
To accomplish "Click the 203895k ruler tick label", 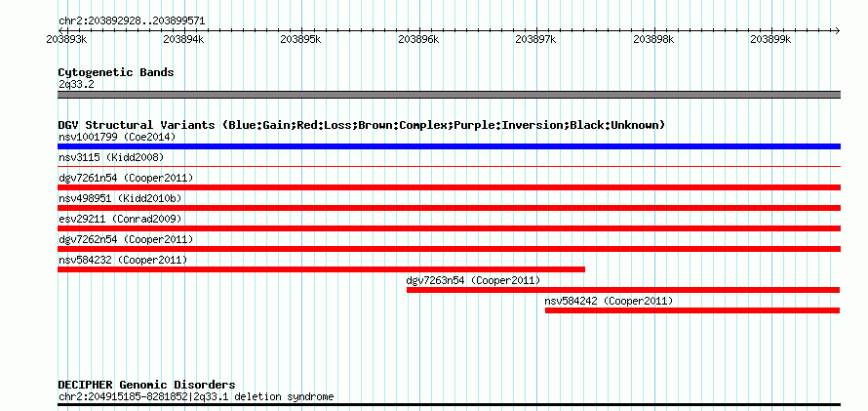I will (301, 39).
